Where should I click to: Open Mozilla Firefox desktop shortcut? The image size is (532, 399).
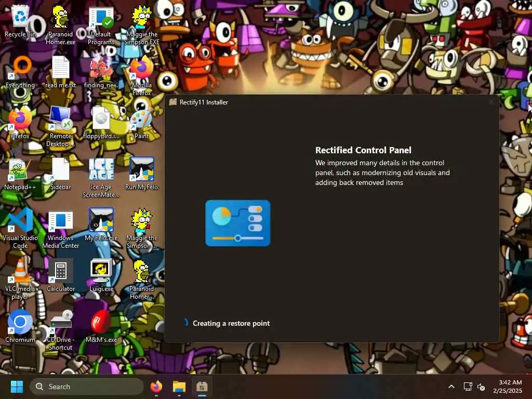click(x=141, y=76)
